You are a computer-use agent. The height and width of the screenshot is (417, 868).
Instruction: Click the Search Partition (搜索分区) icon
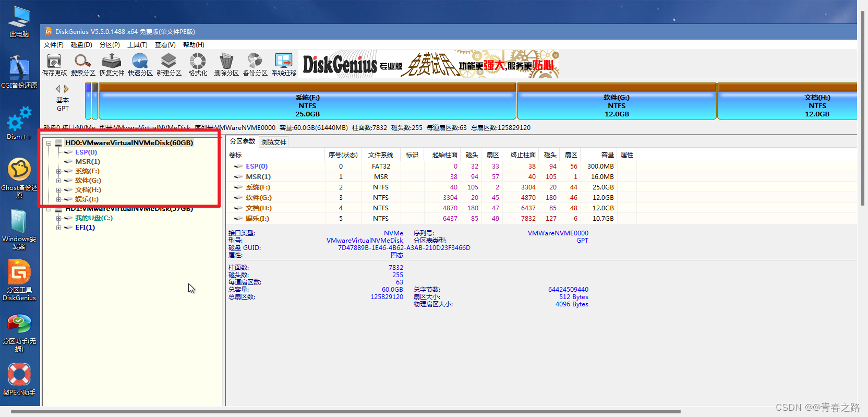coord(83,65)
